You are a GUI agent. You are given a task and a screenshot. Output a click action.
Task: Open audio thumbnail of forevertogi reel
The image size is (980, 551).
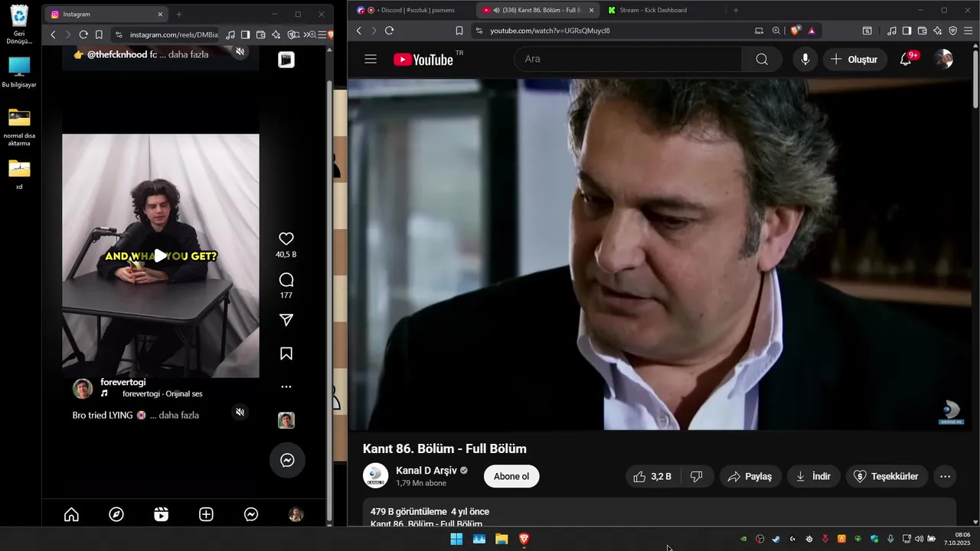[x=286, y=420]
